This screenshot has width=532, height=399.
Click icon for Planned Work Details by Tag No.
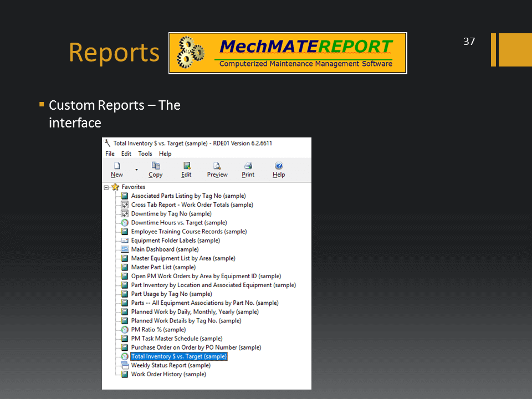(x=125, y=321)
